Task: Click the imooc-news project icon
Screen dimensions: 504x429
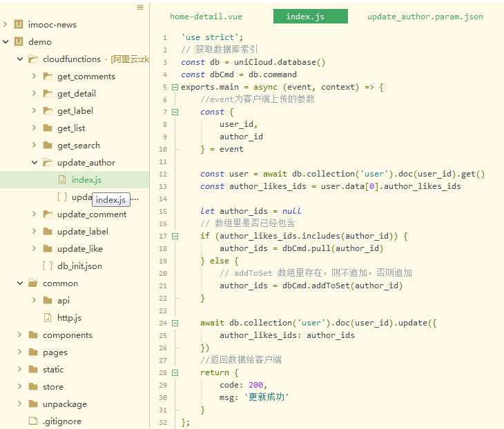Action: [19, 24]
